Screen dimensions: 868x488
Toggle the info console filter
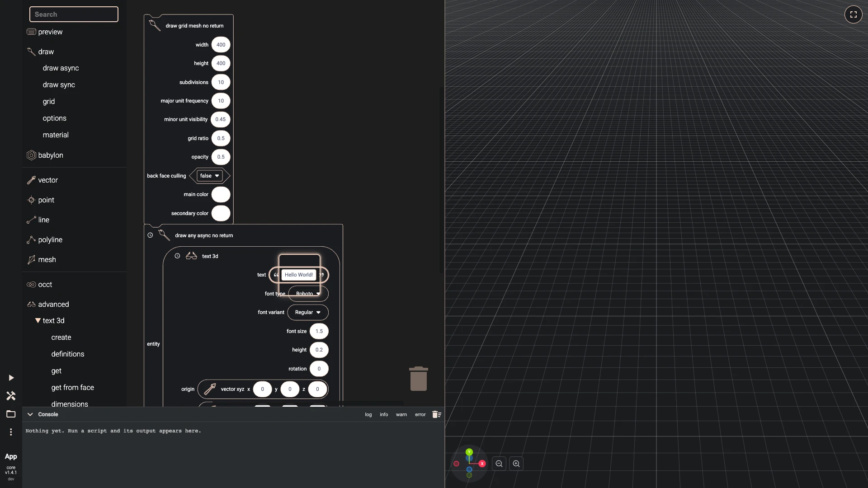384,414
